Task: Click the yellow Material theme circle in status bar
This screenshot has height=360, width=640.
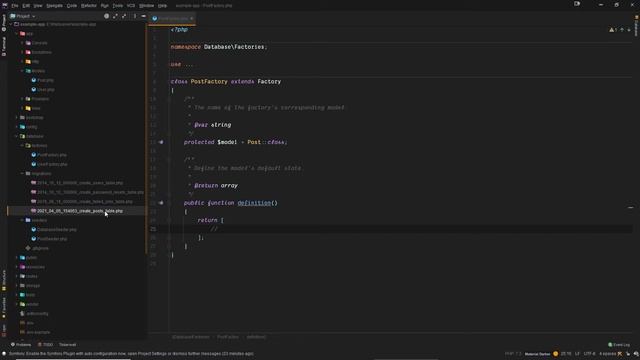Action: pyautogui.click(x=556, y=353)
